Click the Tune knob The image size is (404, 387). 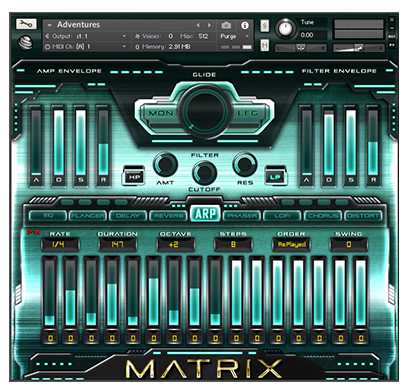tap(285, 28)
